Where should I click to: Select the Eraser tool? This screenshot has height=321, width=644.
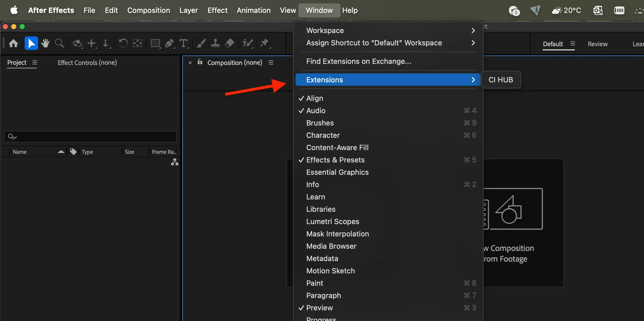(229, 43)
